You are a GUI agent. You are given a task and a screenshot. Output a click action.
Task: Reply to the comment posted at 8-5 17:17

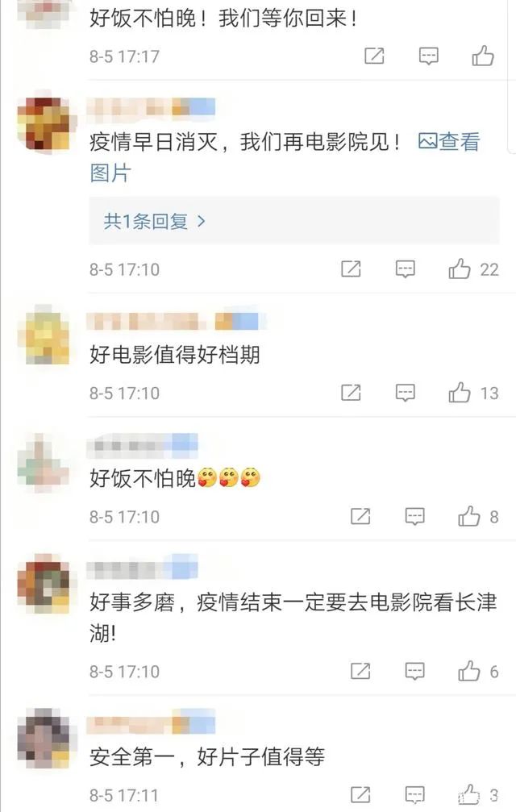(429, 56)
